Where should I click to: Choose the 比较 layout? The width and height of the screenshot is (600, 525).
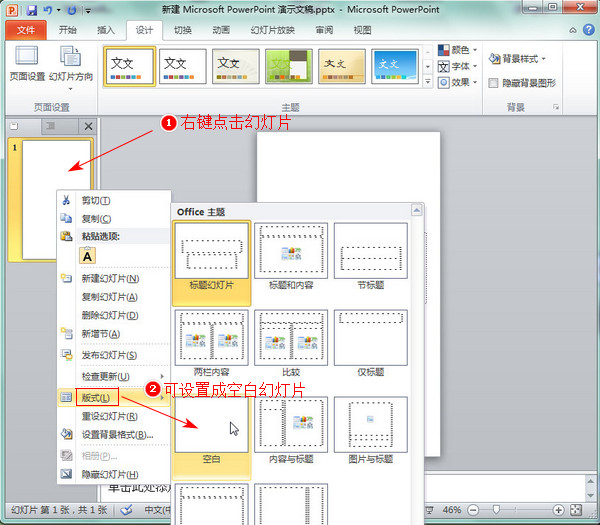(291, 343)
